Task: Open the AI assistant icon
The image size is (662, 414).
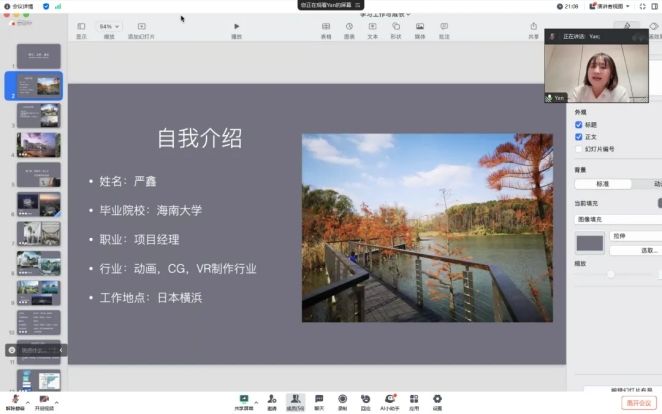Action: (390, 399)
